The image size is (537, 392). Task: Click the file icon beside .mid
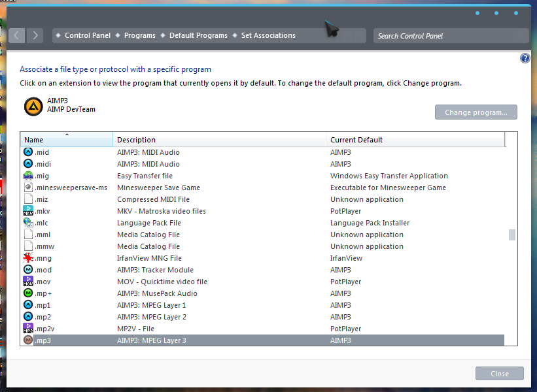tap(28, 152)
